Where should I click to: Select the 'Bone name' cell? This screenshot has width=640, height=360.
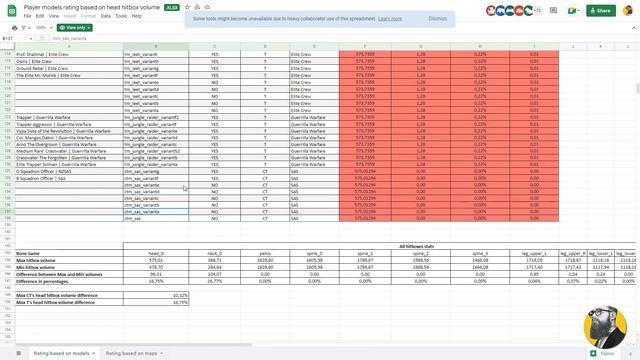(69, 253)
